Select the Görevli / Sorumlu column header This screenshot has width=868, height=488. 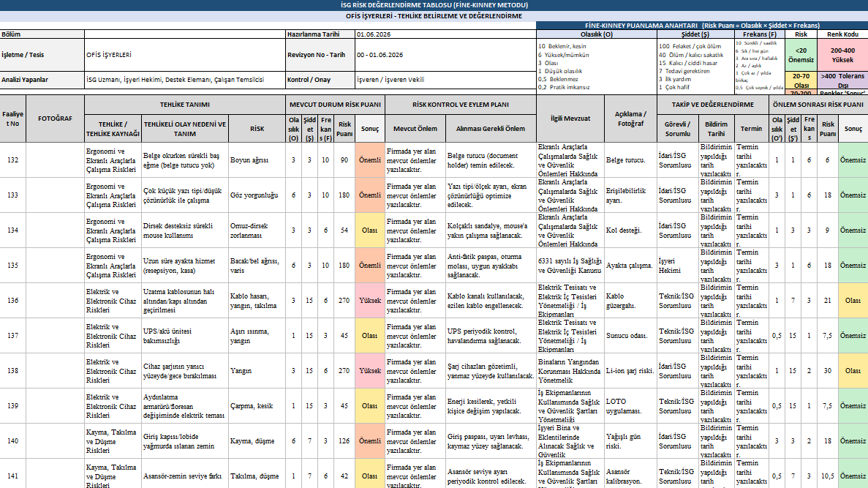(x=678, y=129)
